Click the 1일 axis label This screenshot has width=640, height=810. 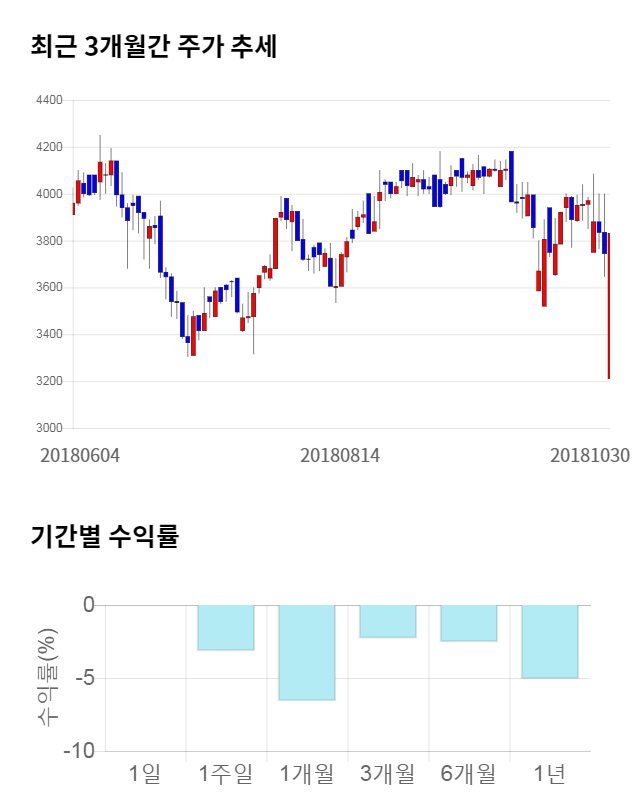(145, 773)
